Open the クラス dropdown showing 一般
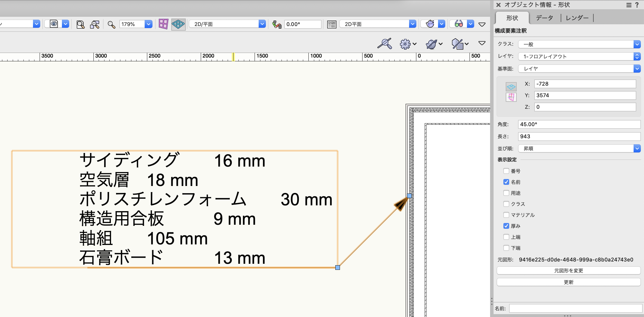The height and width of the screenshot is (317, 644). point(579,44)
